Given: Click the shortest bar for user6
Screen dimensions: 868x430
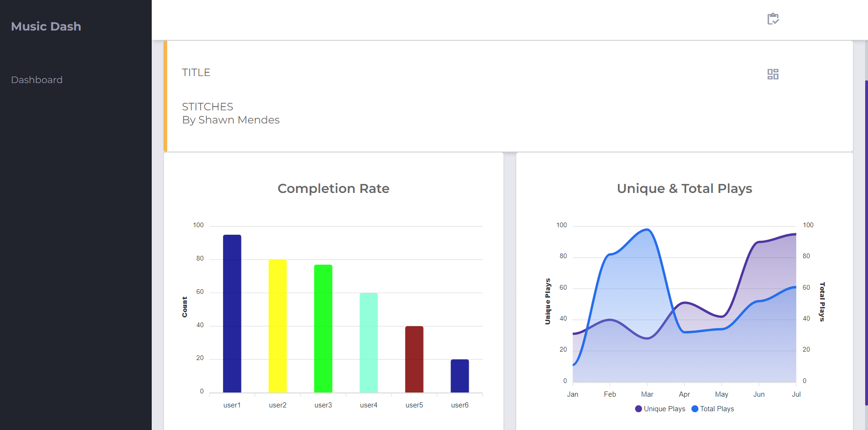Looking at the screenshot, I should click(x=459, y=375).
